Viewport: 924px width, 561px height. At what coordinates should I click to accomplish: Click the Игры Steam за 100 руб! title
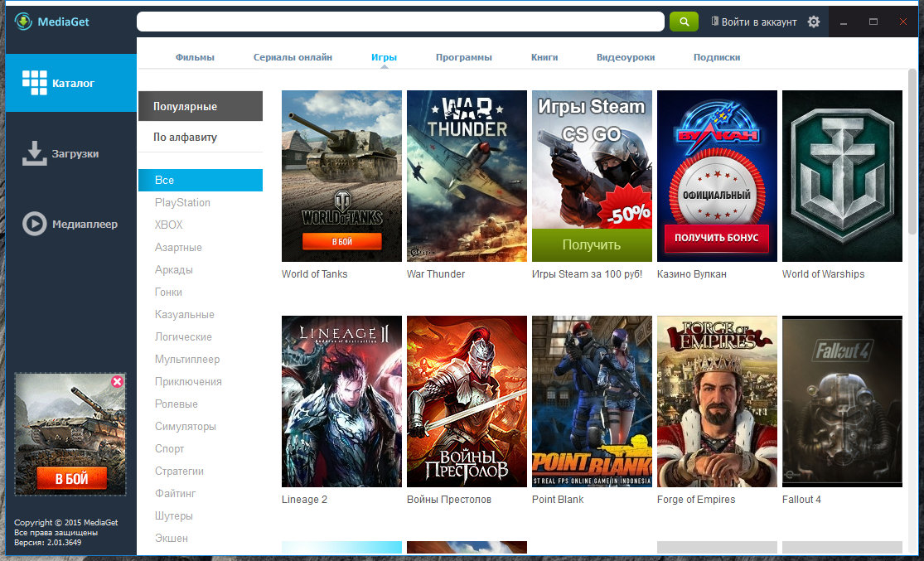tap(587, 274)
